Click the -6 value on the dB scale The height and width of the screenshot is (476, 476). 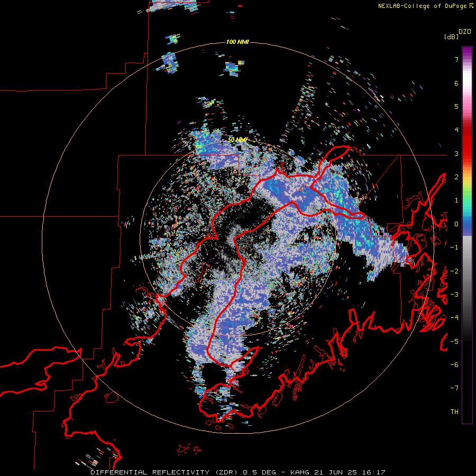pos(454,364)
